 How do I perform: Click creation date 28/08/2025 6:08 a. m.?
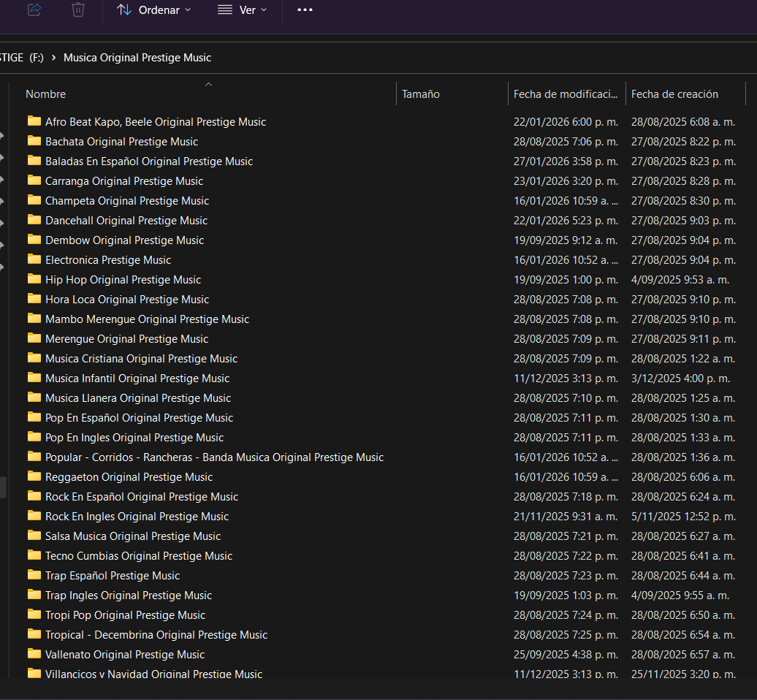coord(683,122)
